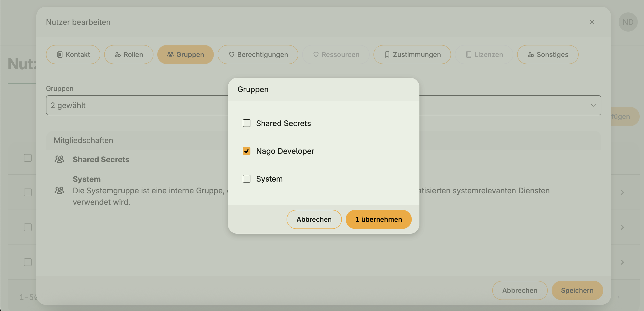Screen dimensions: 644x311
Task: Click the user-cog icon in Sonstiges tab
Action: 531,55
